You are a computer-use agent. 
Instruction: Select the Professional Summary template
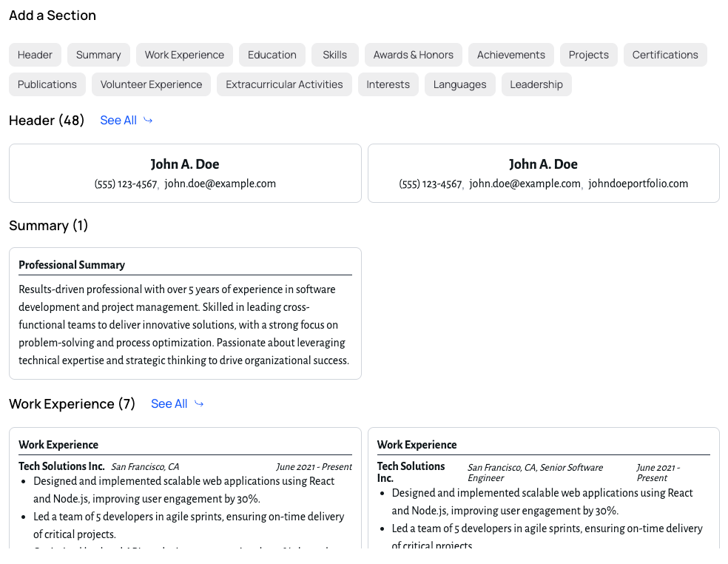point(185,312)
